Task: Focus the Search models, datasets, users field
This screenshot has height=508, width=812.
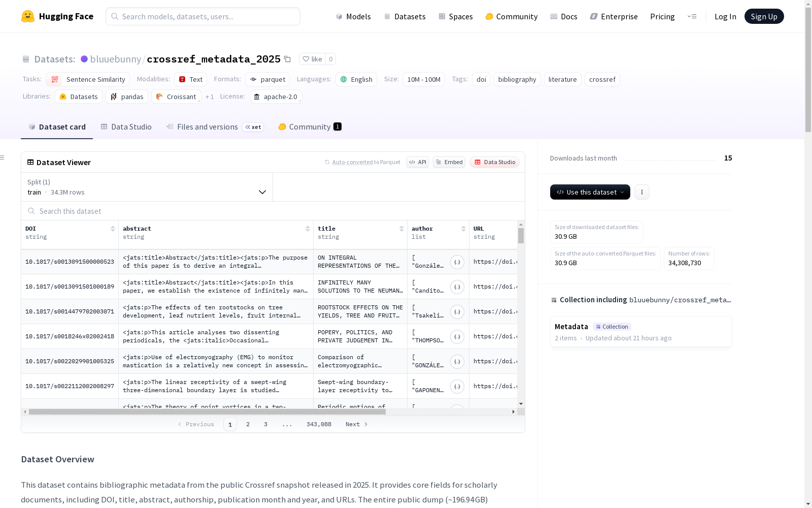Action: pyautogui.click(x=203, y=16)
